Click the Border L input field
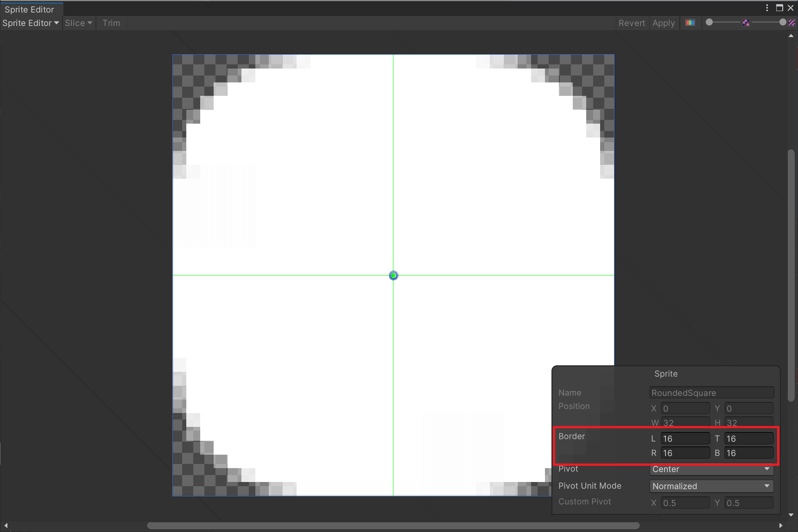The width and height of the screenshot is (798, 532). (685, 438)
